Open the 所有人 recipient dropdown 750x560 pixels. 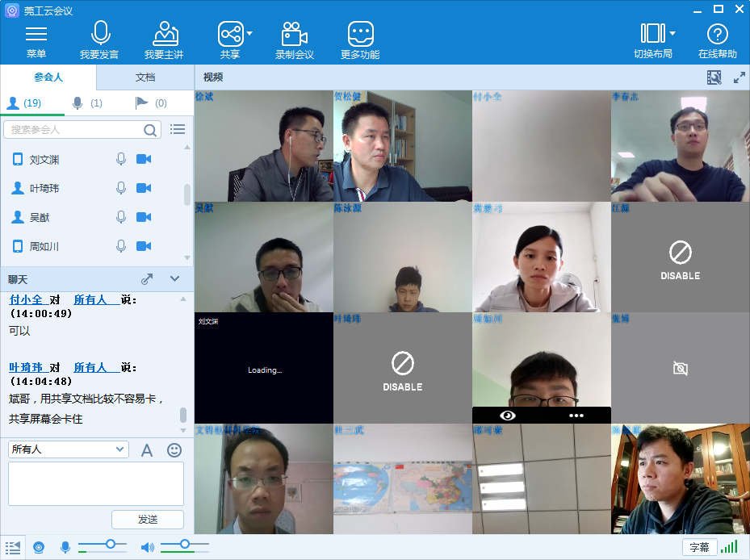68,449
